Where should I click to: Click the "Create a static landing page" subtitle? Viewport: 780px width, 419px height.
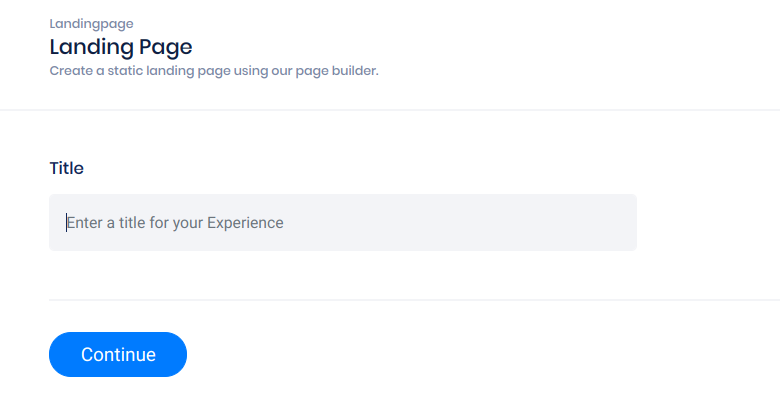214,71
